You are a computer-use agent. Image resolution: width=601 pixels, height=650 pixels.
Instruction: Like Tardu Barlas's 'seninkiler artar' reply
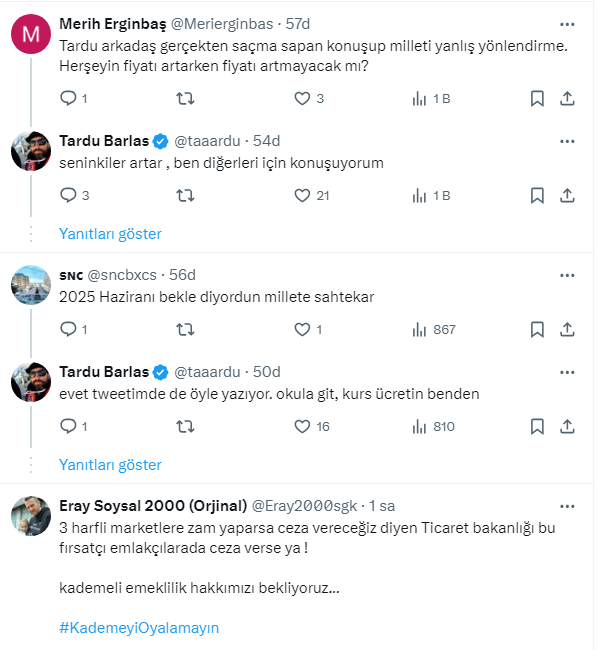pyautogui.click(x=302, y=196)
